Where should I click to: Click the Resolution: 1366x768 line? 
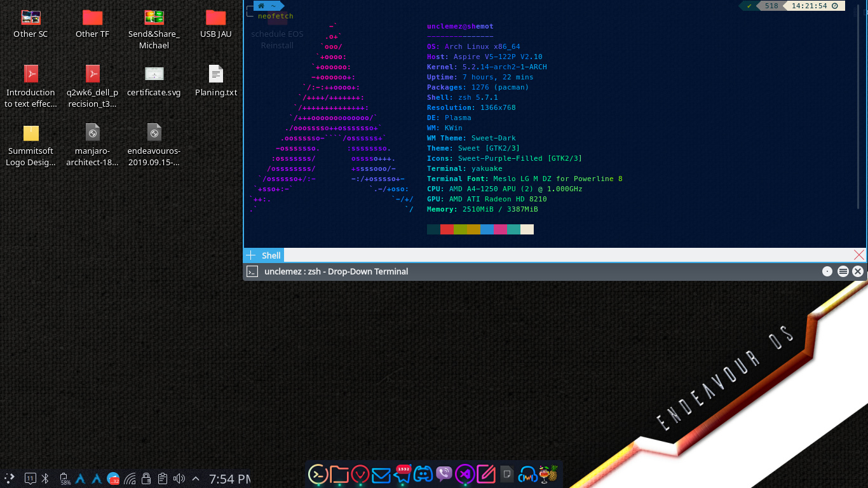pyautogui.click(x=471, y=107)
